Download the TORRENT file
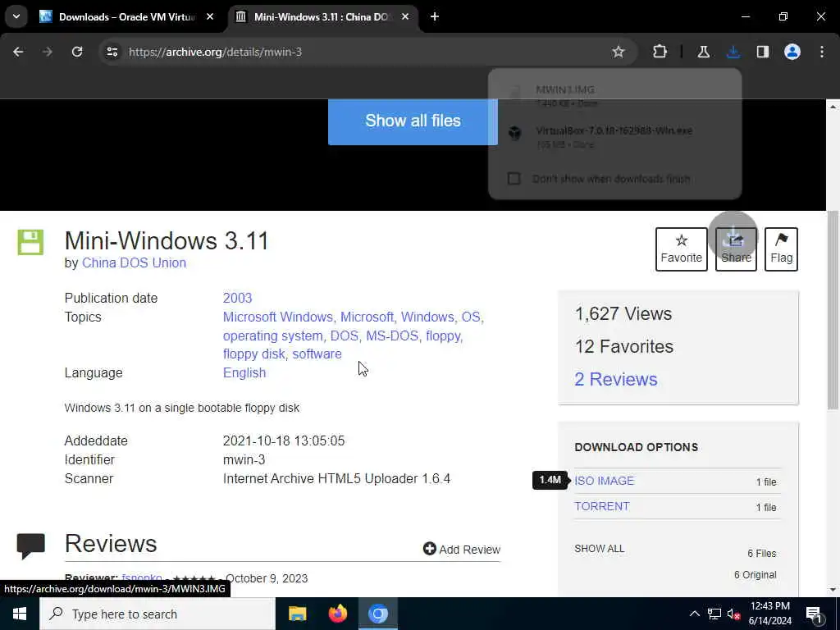 601,506
